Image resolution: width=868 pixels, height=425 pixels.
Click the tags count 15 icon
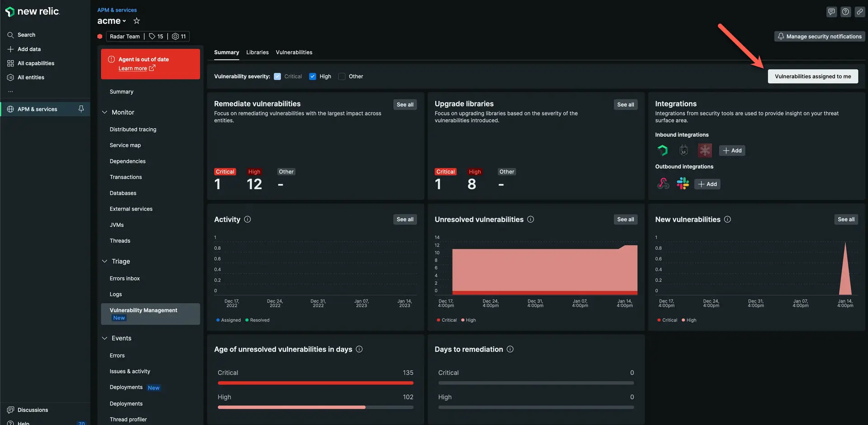[x=156, y=36]
